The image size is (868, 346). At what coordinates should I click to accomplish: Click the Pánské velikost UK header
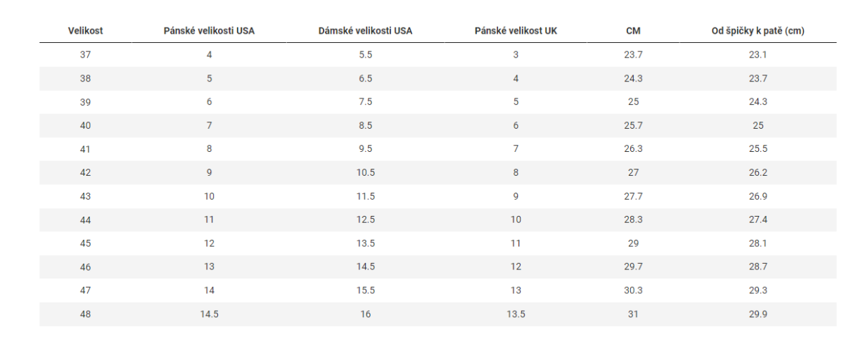click(516, 31)
